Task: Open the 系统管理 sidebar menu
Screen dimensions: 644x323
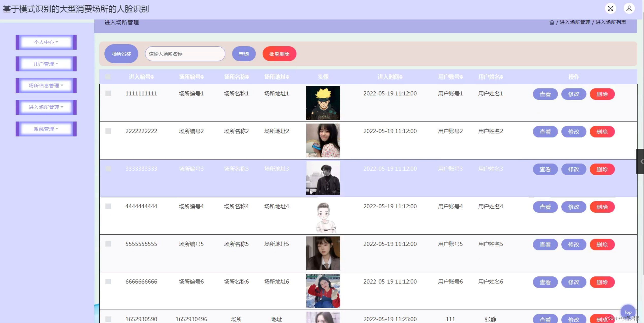Action: pyautogui.click(x=46, y=129)
